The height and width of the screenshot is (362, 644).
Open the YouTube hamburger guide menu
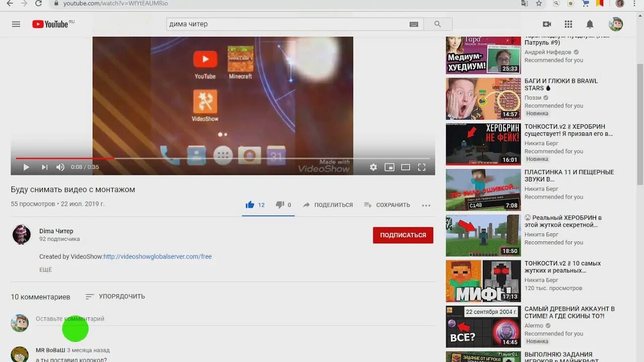[16, 24]
